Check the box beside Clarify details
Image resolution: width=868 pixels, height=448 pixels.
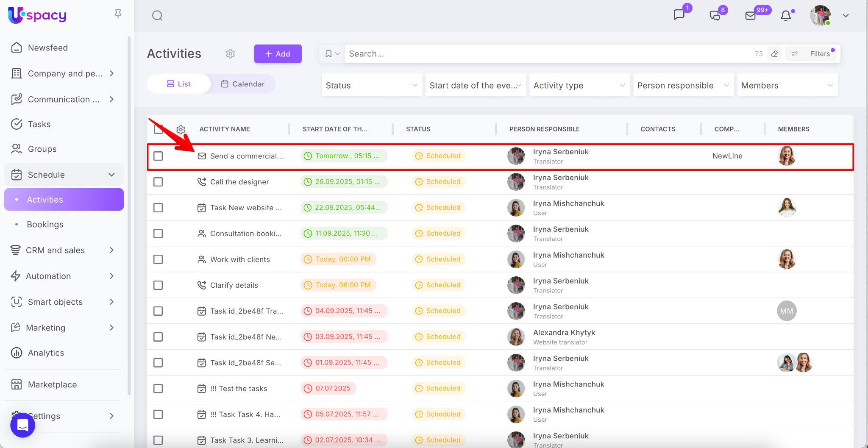[x=158, y=285]
